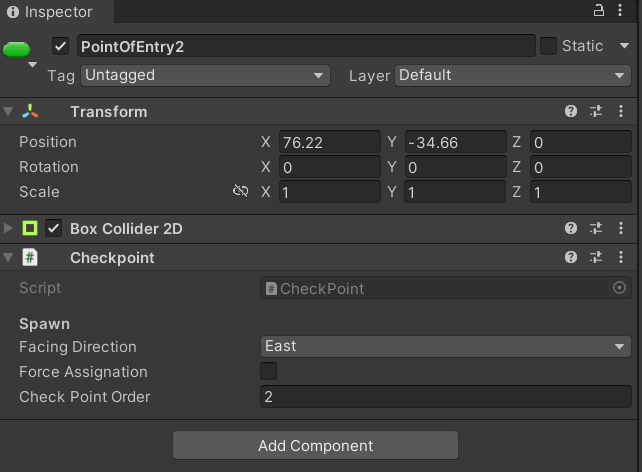This screenshot has width=642, height=472.
Task: Toggle Scale constrained proportions link icon
Action: 241,191
